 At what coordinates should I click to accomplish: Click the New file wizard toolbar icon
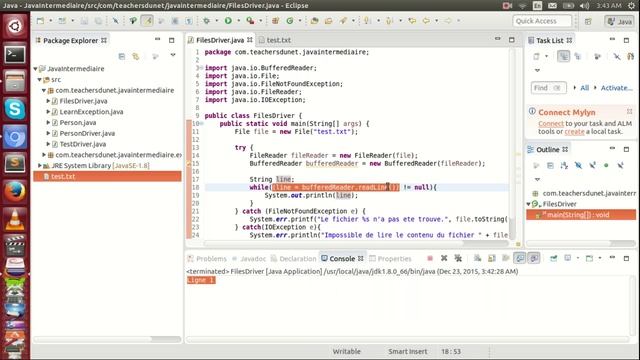pyautogui.click(x=40, y=20)
